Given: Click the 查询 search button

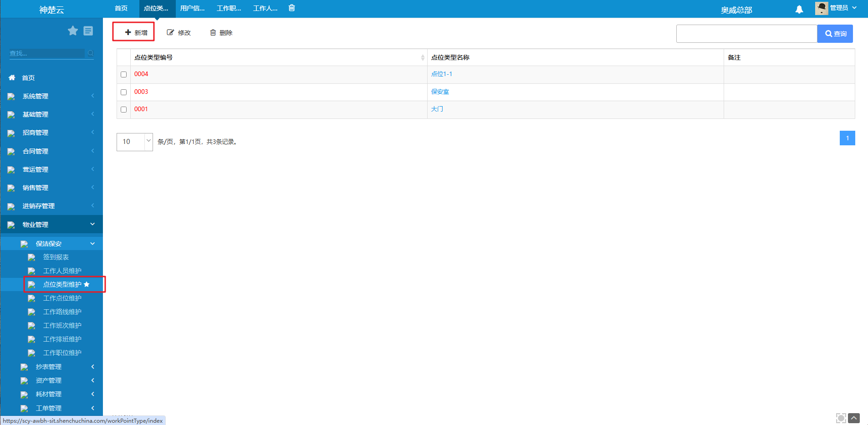Looking at the screenshot, I should click(835, 34).
